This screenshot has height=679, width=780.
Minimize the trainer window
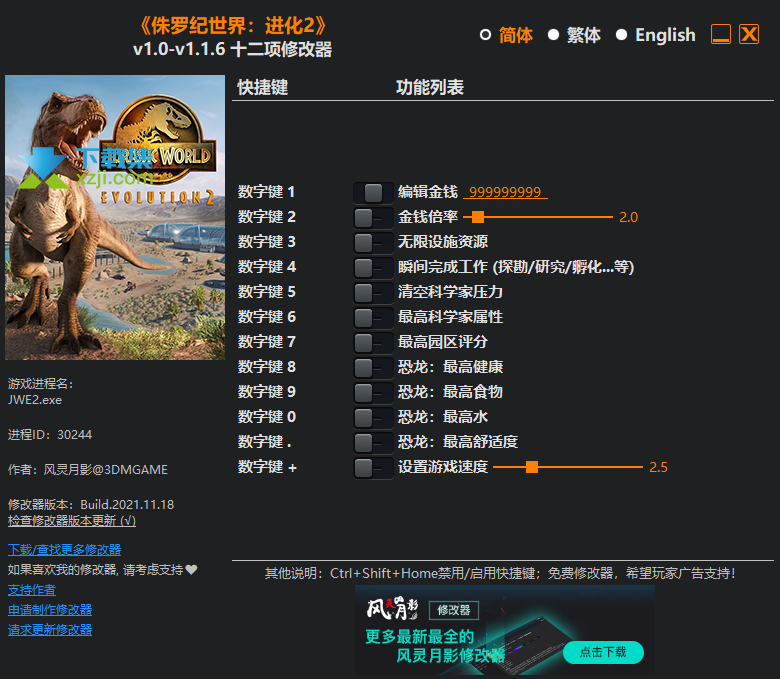[x=721, y=34]
